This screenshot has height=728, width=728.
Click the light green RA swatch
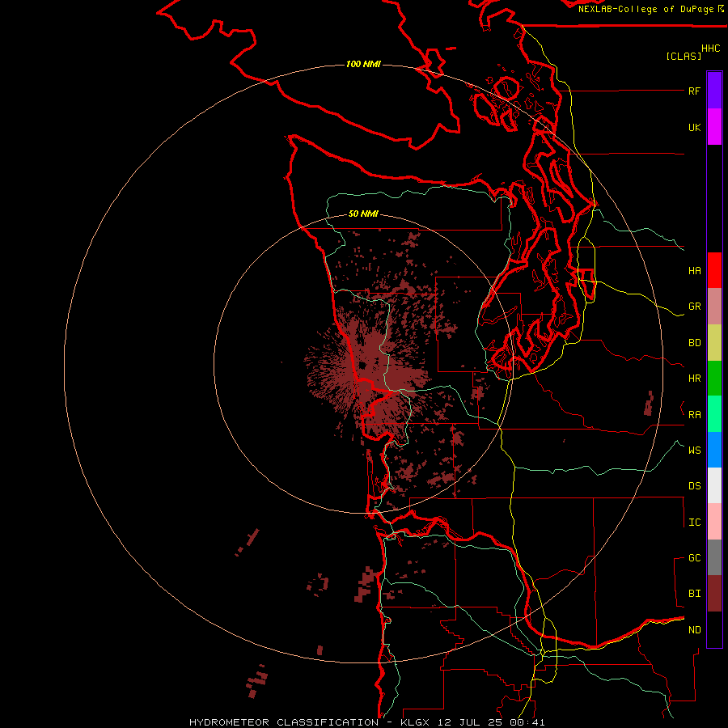[x=714, y=414]
